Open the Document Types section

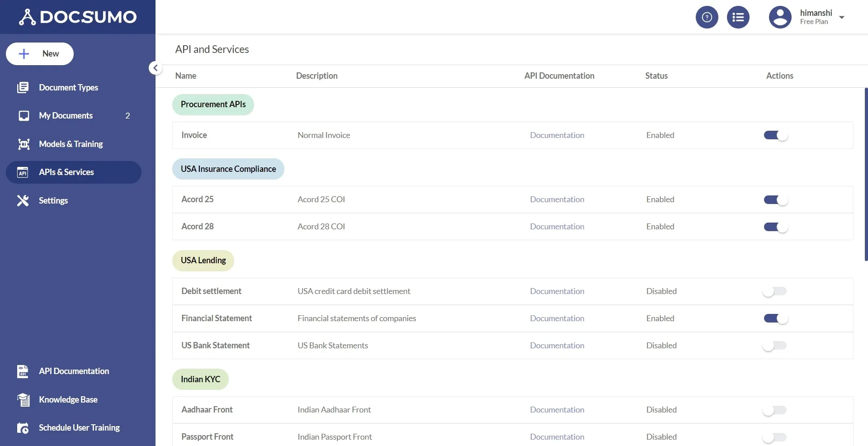[x=68, y=87]
